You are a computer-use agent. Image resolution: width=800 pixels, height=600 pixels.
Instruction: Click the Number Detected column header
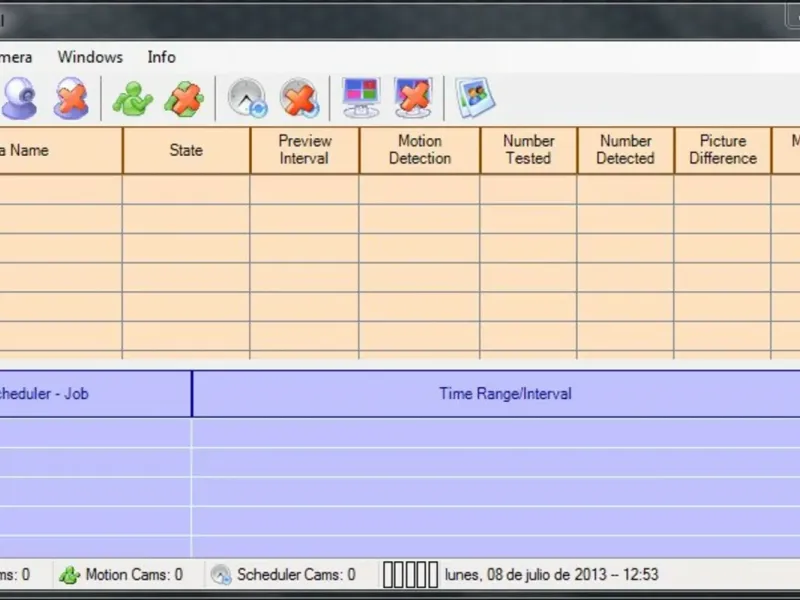pyautogui.click(x=626, y=150)
